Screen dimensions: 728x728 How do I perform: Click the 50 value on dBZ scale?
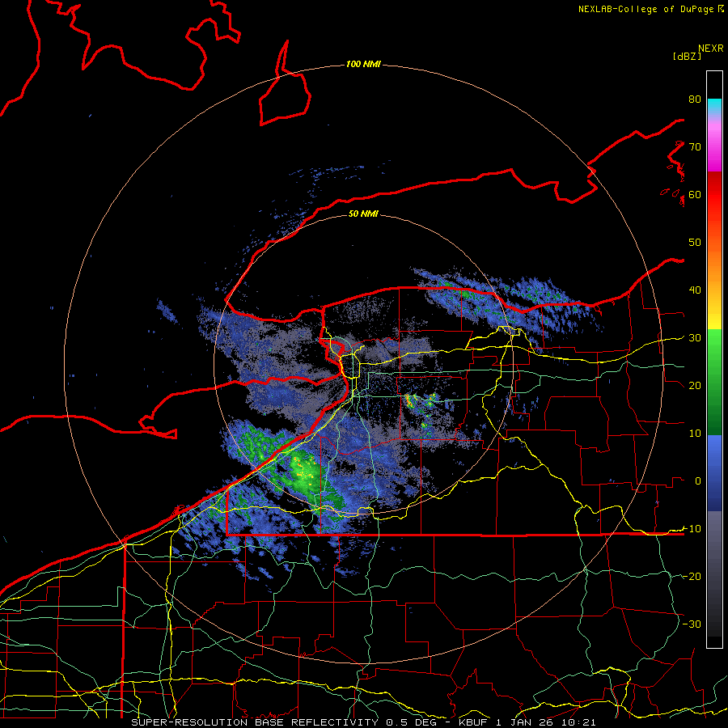[695, 243]
